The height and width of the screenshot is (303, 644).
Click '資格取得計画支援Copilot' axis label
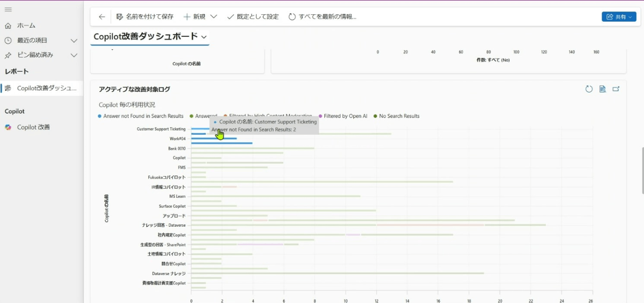(164, 283)
